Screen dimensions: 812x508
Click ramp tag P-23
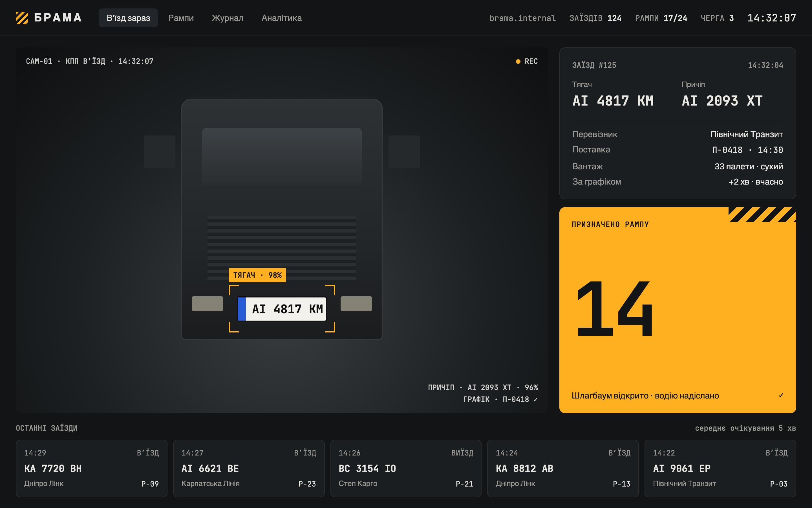click(x=307, y=484)
